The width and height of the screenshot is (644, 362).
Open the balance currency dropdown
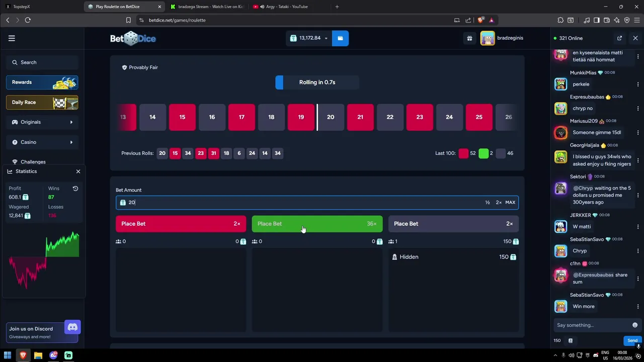click(x=309, y=38)
